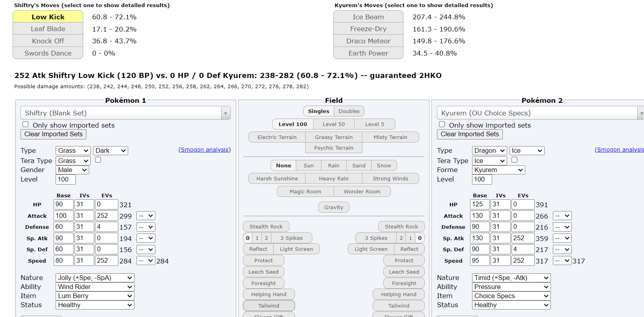Click Shiftry's Attack EVs field
The height and width of the screenshot is (317, 644).
click(x=106, y=215)
